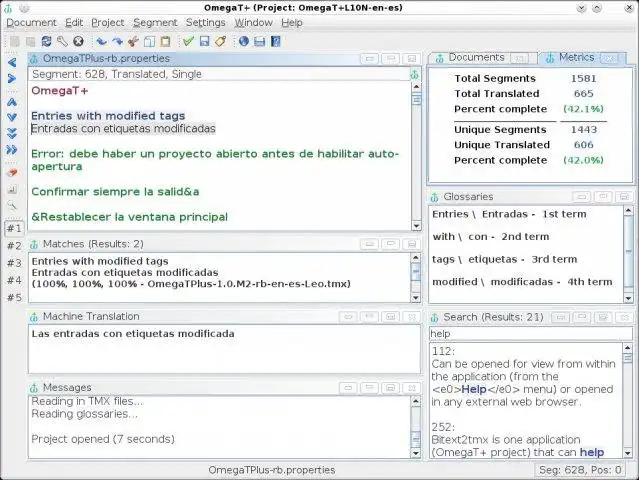Screen dimensions: 639x480
Task: Click the last button in Matches pane header
Action: pyautogui.click(x=412, y=244)
